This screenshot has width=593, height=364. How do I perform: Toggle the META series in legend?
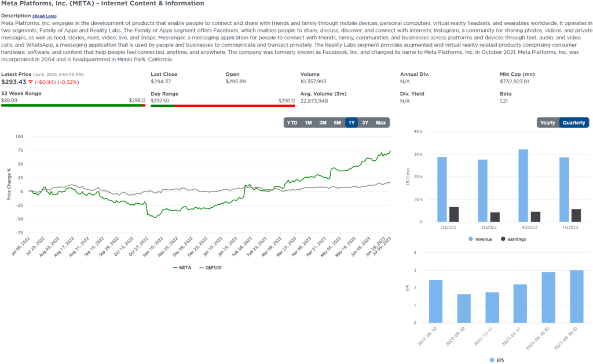[182, 267]
